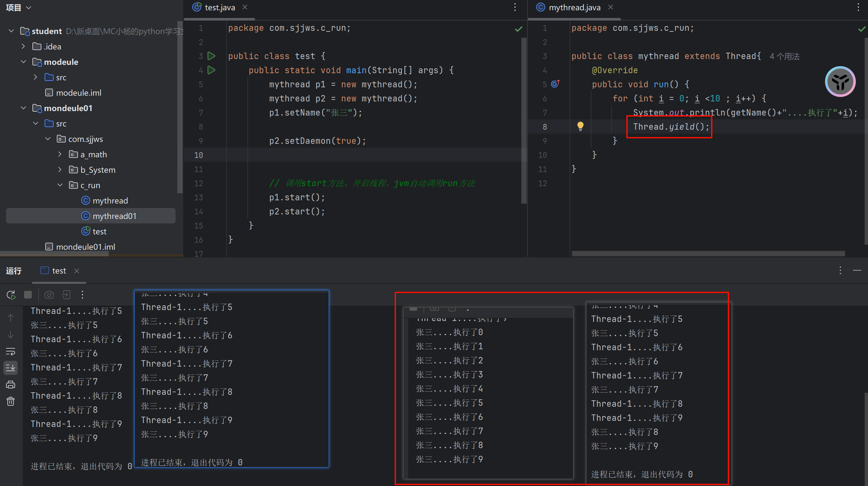This screenshot has width=868, height=486.
Task: Click the '4 个用法' usages hint
Action: point(784,56)
